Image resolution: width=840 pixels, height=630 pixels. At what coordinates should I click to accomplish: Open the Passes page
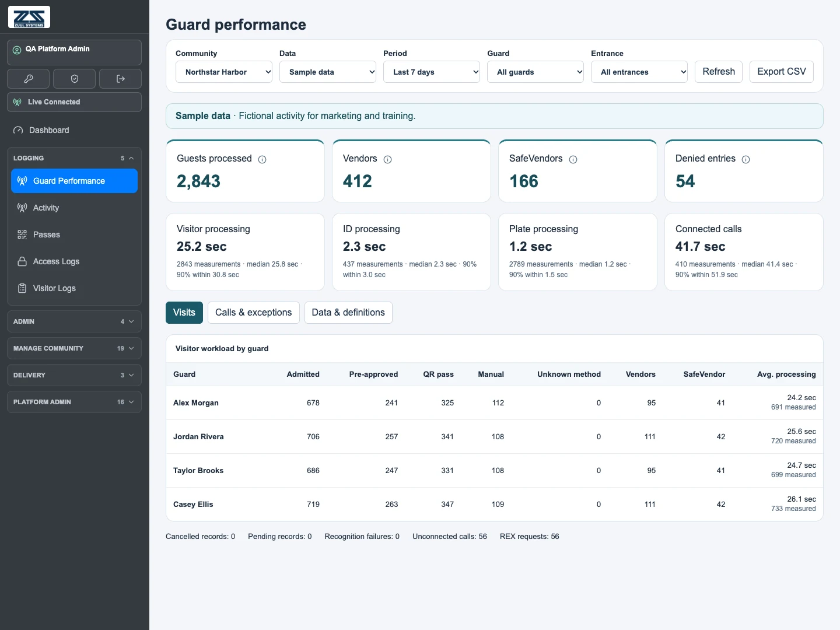coord(74,235)
